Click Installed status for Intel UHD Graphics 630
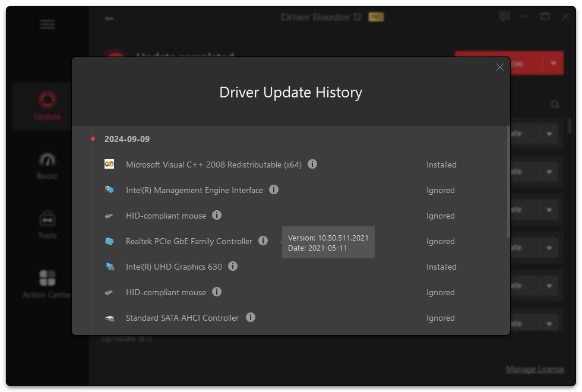The height and width of the screenshot is (392, 582). point(441,267)
